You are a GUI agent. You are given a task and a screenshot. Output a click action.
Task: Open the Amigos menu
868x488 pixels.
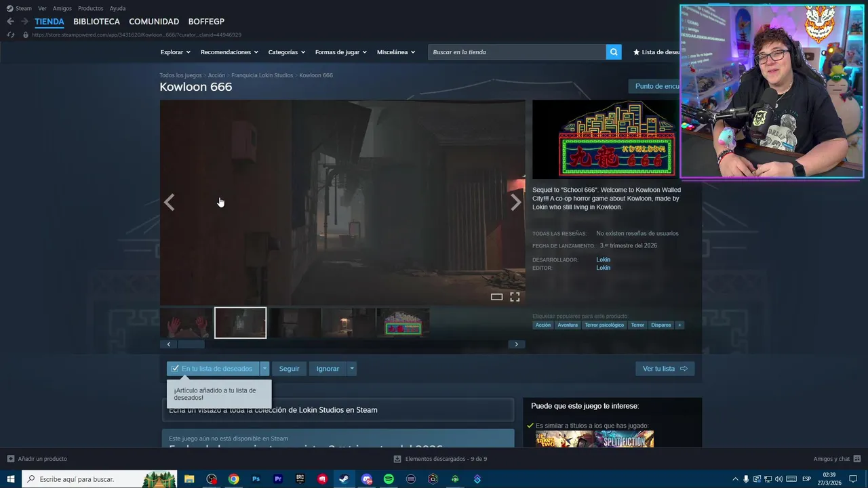click(62, 8)
